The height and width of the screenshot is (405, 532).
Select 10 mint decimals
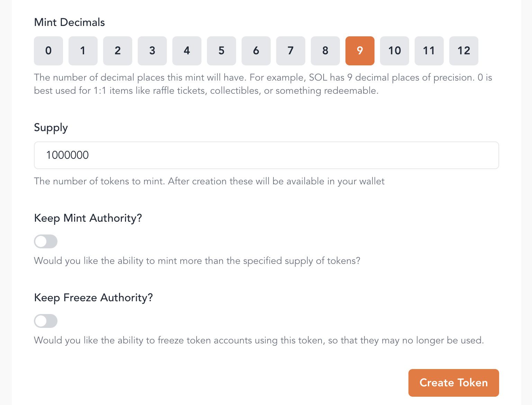395,51
